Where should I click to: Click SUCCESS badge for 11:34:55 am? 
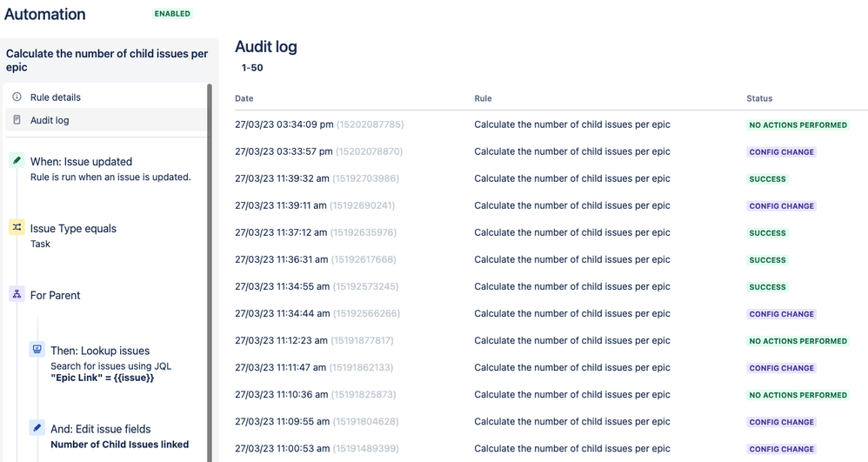coord(767,287)
